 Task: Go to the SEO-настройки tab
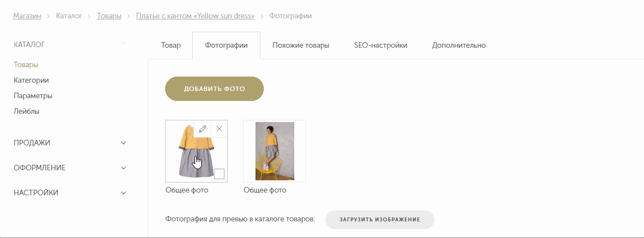(x=381, y=45)
